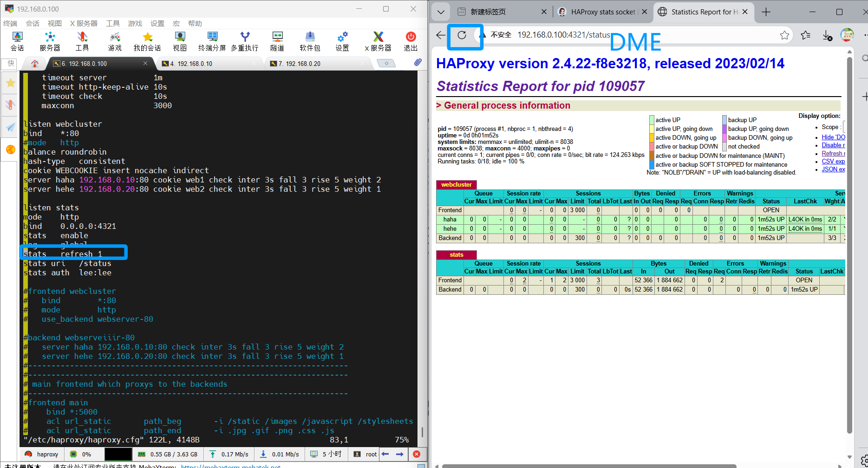The height and width of the screenshot is (468, 868).
Task: Click the browser address bar URL
Action: click(564, 35)
